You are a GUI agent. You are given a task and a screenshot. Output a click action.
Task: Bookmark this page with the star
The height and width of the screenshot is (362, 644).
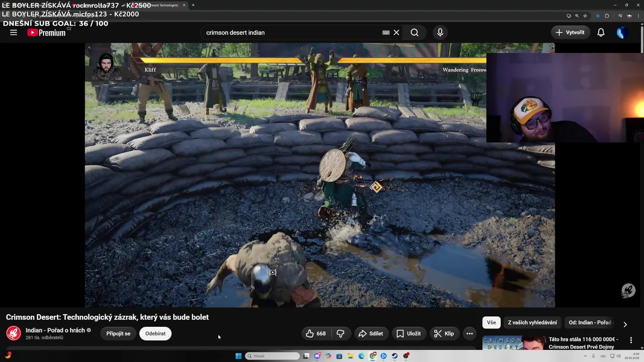coord(585,16)
